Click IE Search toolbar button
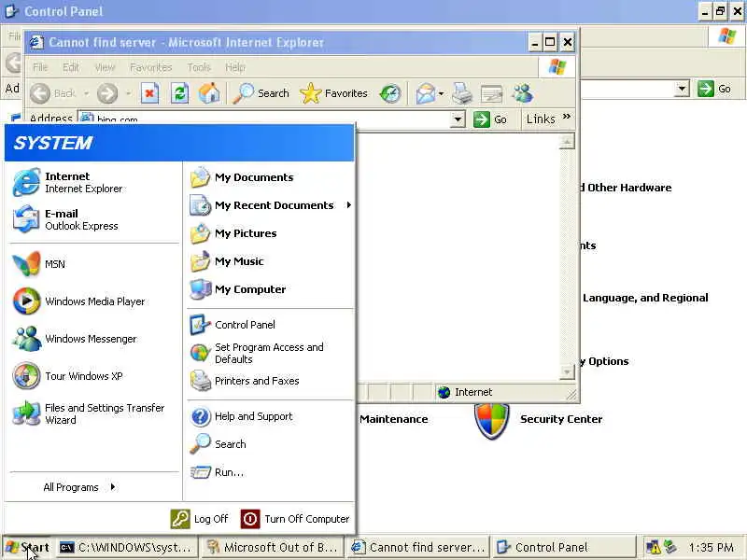Viewport: 747px width, 560px height. 261,93
